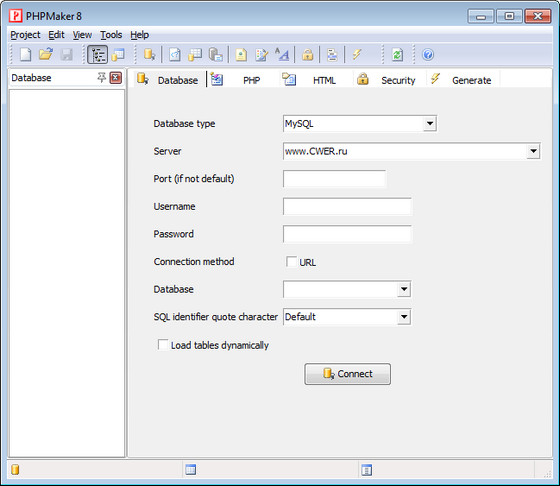Close the Database side panel
The width and height of the screenshot is (560, 486).
click(x=115, y=77)
